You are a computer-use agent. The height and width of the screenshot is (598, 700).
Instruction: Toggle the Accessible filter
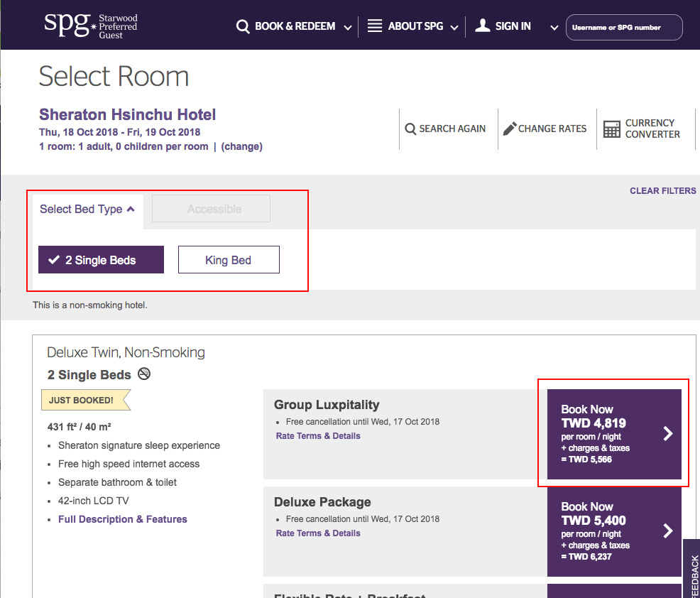pyautogui.click(x=211, y=209)
